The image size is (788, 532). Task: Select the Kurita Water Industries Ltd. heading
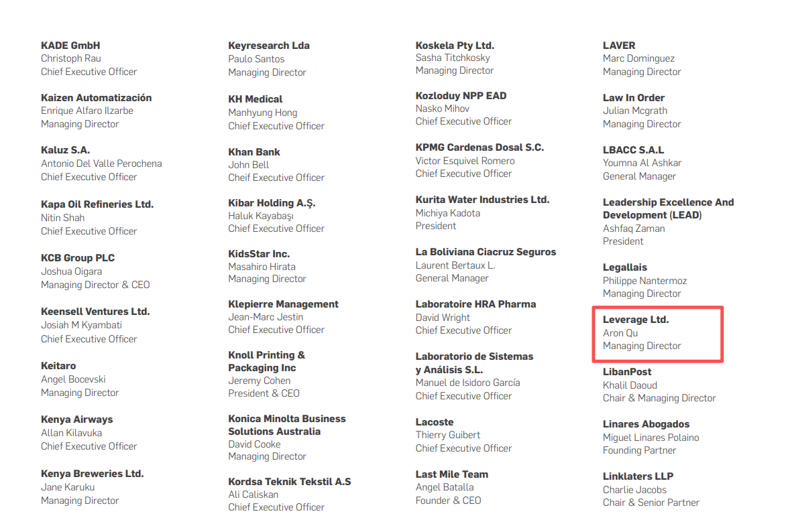tap(482, 200)
